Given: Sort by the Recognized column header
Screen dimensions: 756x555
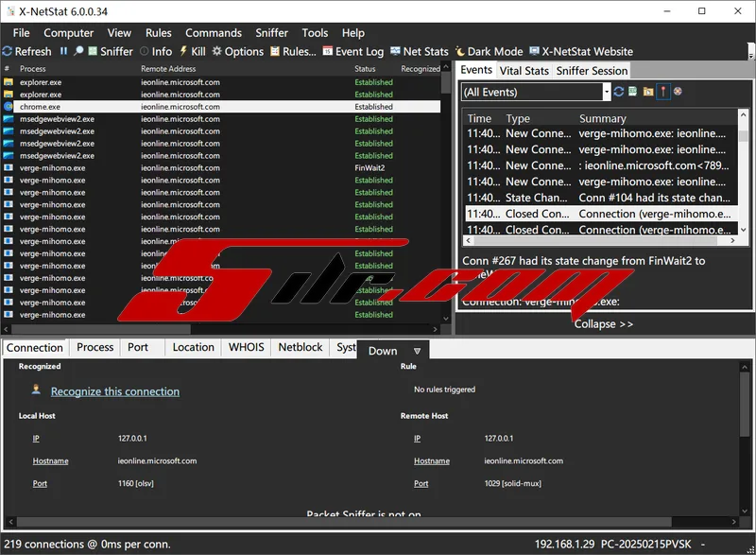Looking at the screenshot, I should pos(420,69).
